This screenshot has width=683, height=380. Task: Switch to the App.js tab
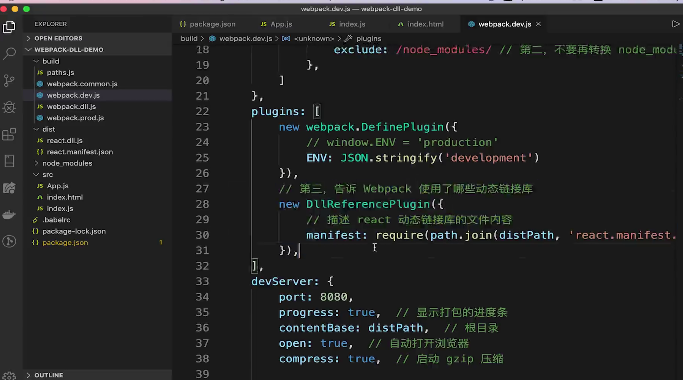277,24
